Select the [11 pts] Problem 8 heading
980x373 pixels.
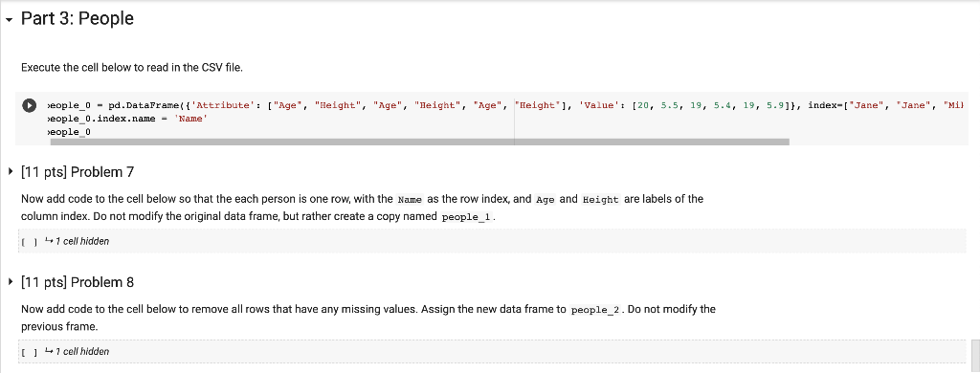click(78, 282)
